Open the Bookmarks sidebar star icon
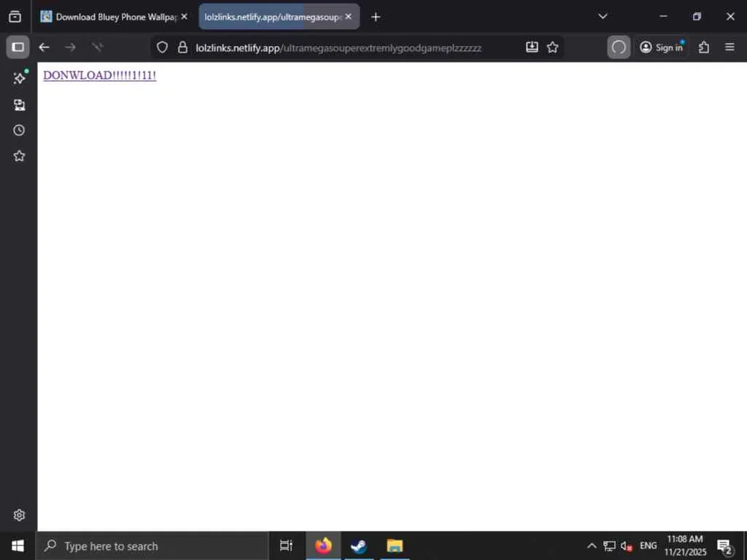The width and height of the screenshot is (747, 560). click(x=19, y=156)
